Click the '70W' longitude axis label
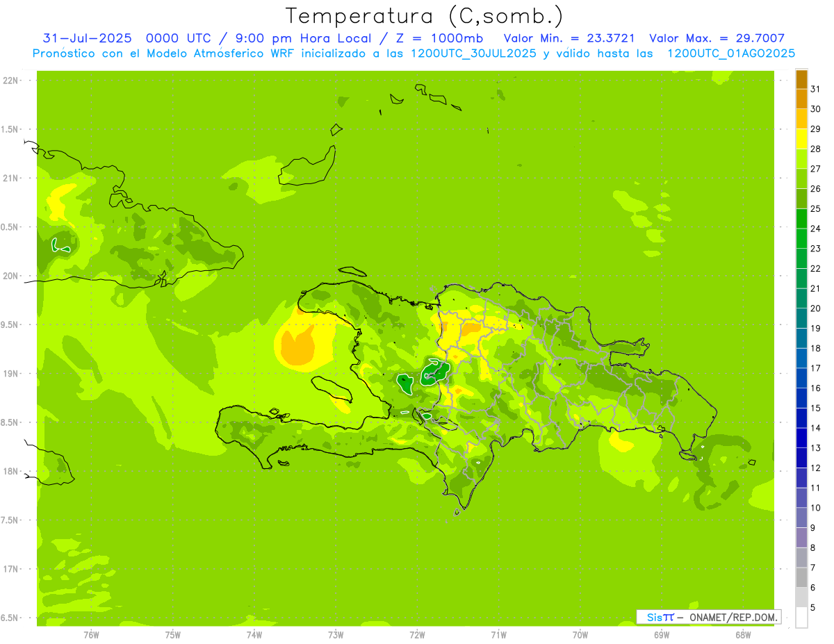Viewport: 834px width, 644px height. pos(580,635)
